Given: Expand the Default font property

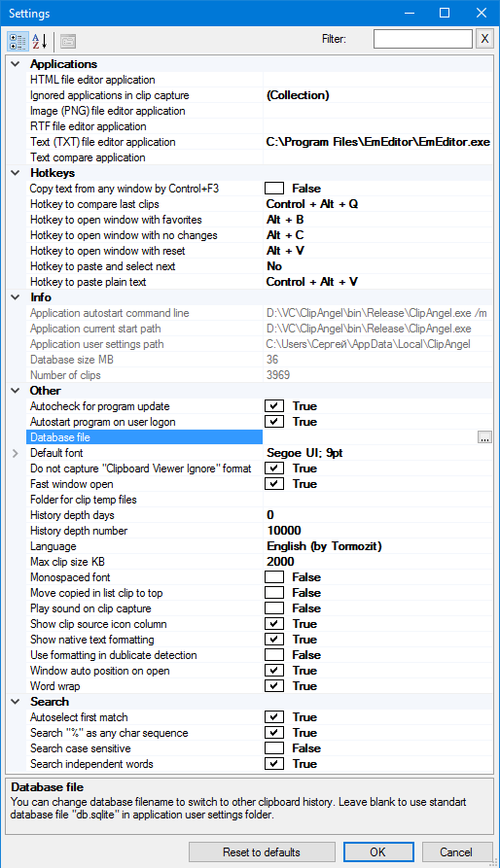Looking at the screenshot, I should click(x=16, y=453).
